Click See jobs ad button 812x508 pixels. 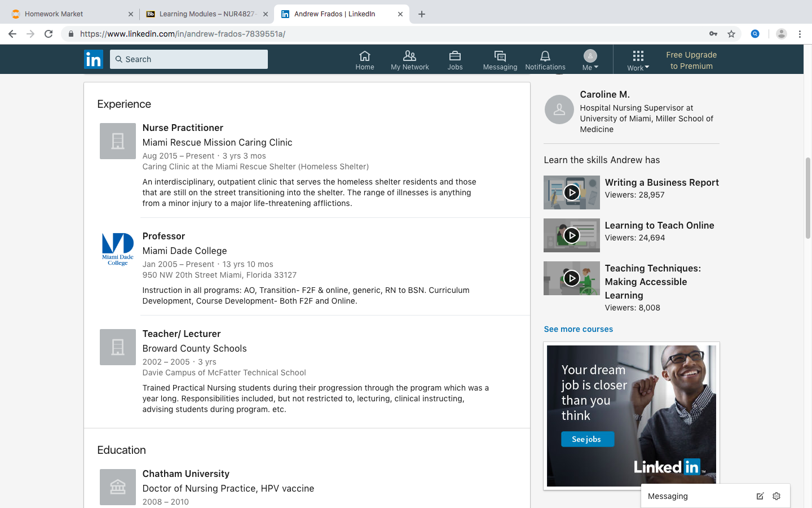[x=587, y=439]
